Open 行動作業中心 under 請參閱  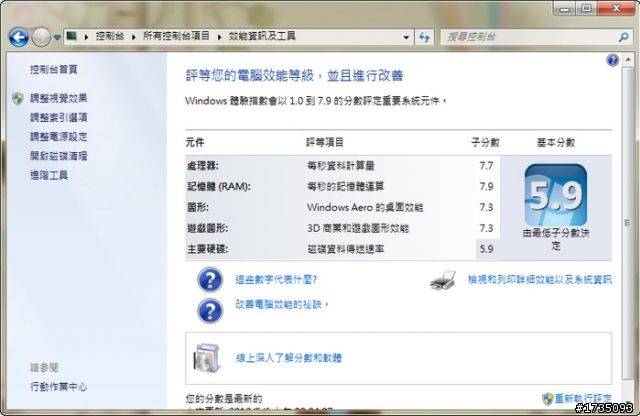coord(58,387)
